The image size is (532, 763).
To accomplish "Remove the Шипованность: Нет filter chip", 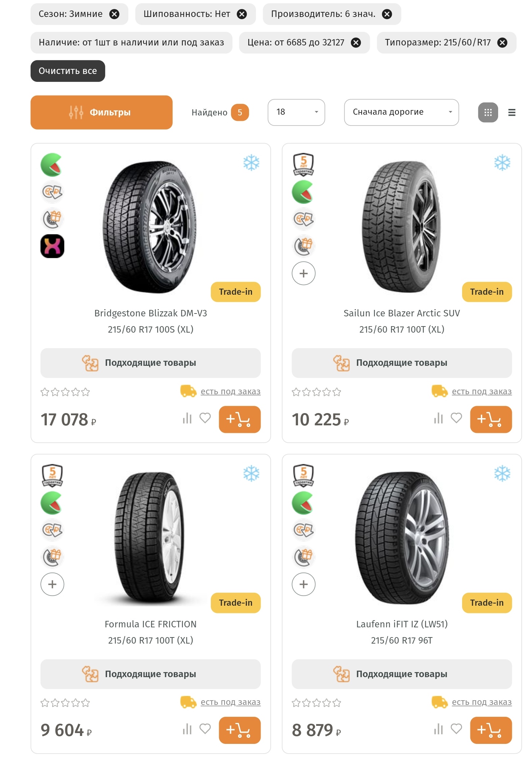I will click(241, 14).
